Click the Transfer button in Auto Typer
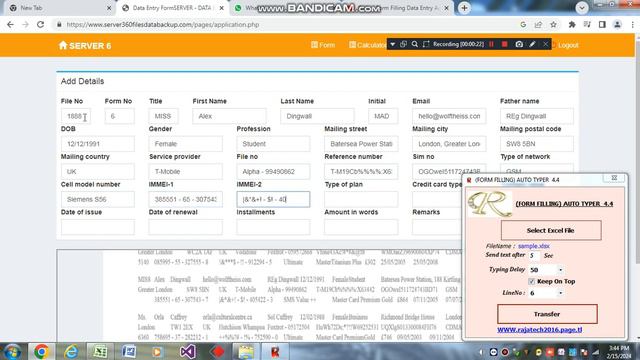 click(x=547, y=314)
